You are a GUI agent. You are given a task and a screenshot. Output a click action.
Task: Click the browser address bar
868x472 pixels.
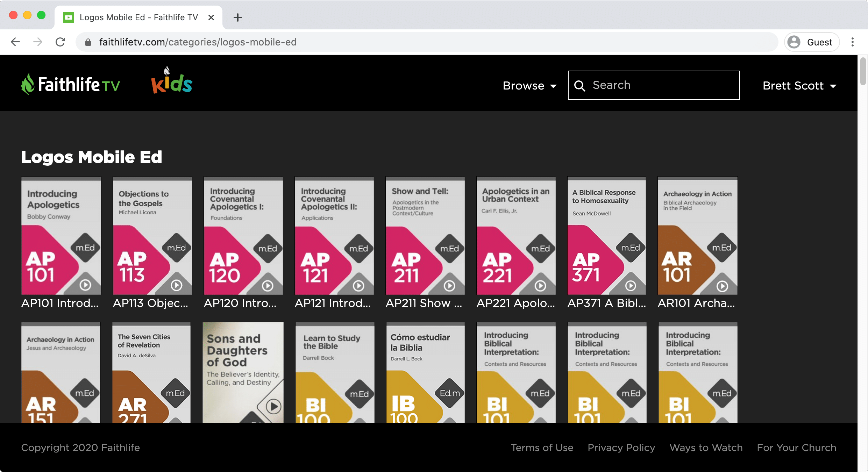(x=427, y=42)
